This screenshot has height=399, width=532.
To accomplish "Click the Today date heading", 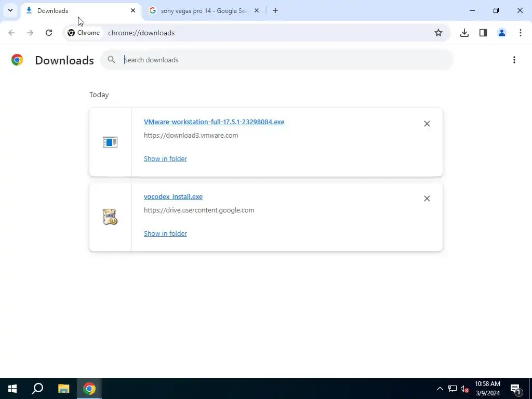I will 99,95.
